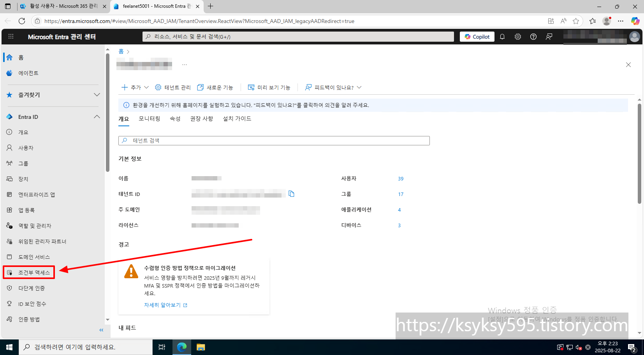Open Edge settings and more menu
Image resolution: width=644 pixels, height=355 pixels.
tap(621, 21)
